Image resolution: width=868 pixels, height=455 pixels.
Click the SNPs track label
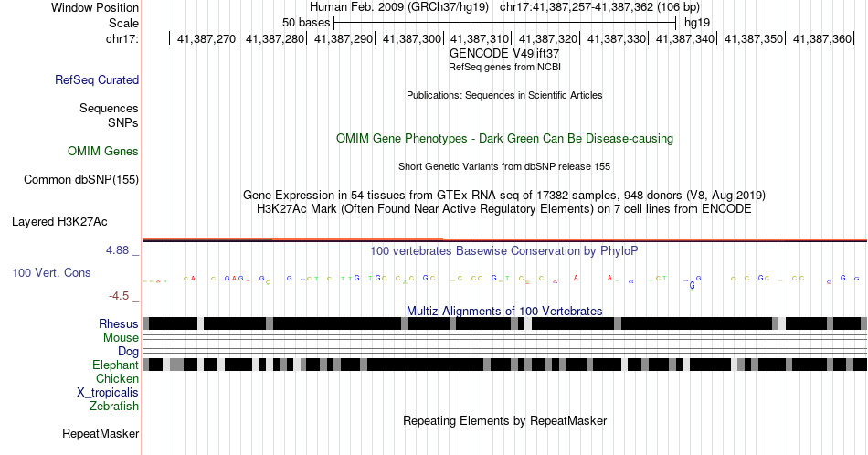[123, 122]
